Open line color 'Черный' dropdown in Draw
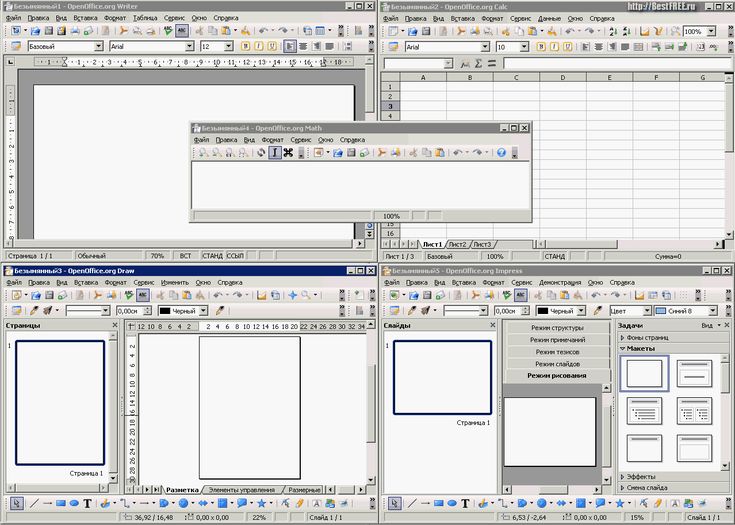This screenshot has height=525, width=735. click(x=203, y=310)
